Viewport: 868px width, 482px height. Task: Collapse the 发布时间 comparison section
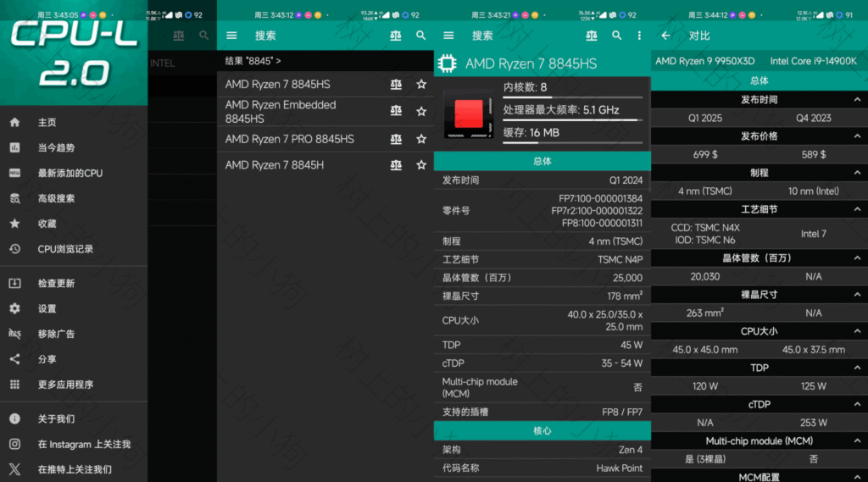tap(858, 100)
